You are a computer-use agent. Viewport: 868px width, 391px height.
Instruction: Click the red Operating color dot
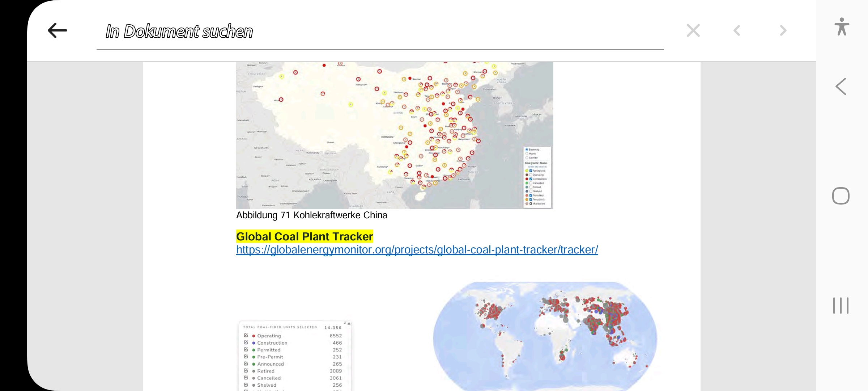click(x=254, y=336)
